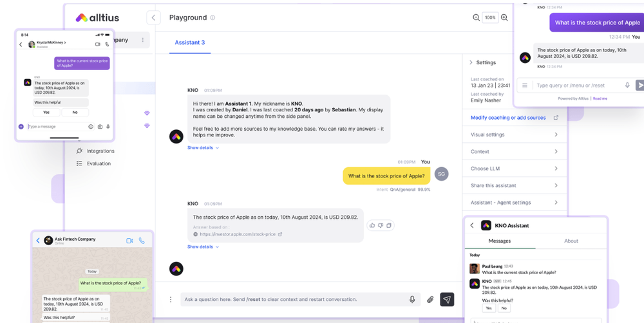Open Integrations in the sidebar

pyautogui.click(x=100, y=151)
